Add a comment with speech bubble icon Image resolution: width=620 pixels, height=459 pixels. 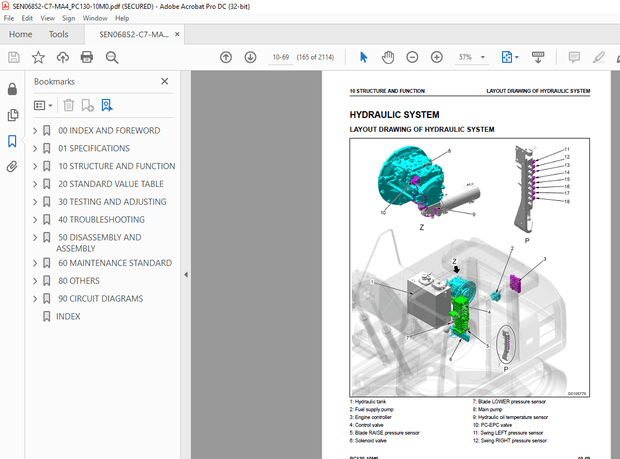pos(574,57)
